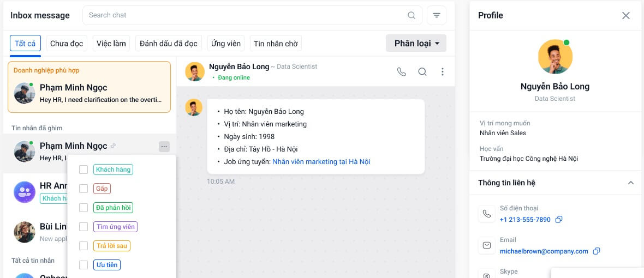
Task: Open the Ứng viên tab
Action: click(x=226, y=44)
